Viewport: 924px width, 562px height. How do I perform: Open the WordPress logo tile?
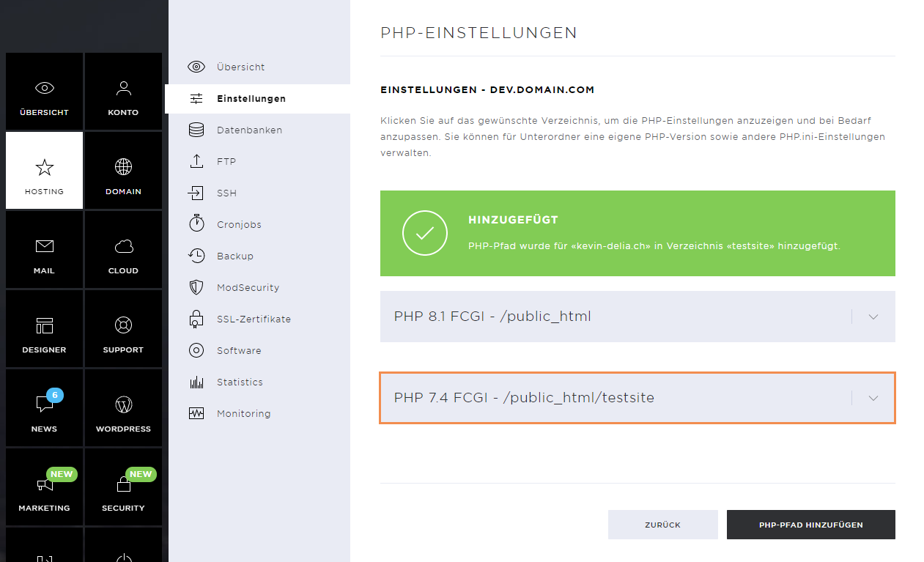123,408
